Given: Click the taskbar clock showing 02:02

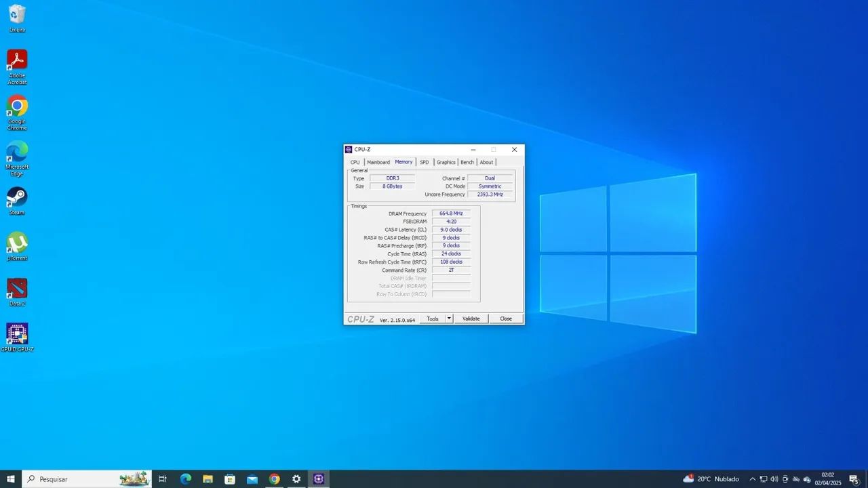Looking at the screenshot, I should coord(828,479).
